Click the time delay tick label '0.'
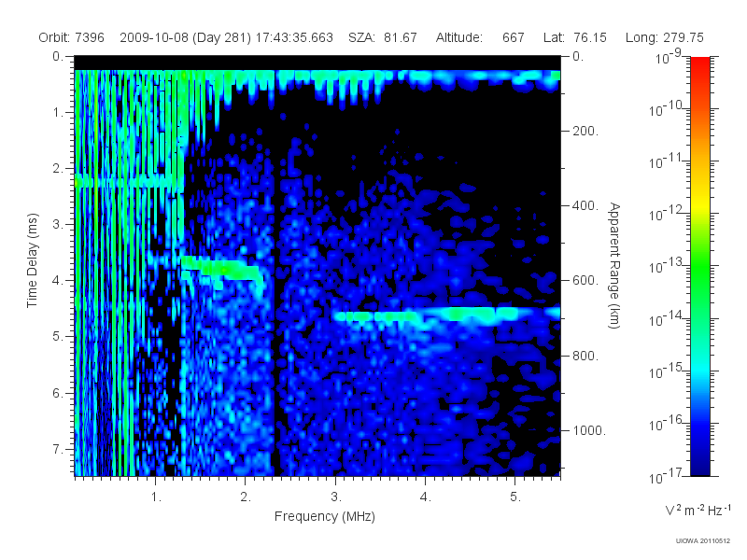 click(x=58, y=57)
